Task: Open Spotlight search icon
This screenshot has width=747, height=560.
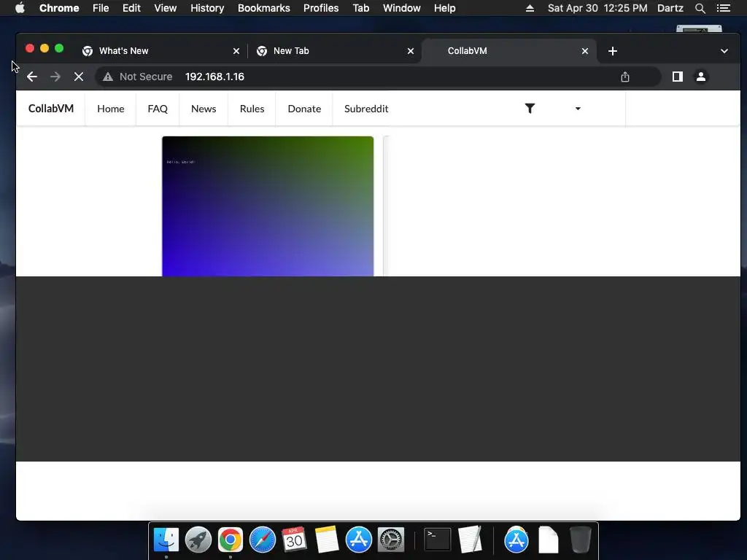Action: (x=700, y=8)
